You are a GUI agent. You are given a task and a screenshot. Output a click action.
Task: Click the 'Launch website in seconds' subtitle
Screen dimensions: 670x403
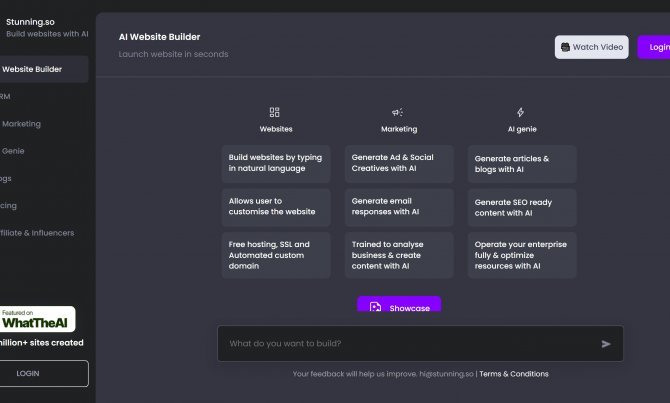(173, 54)
